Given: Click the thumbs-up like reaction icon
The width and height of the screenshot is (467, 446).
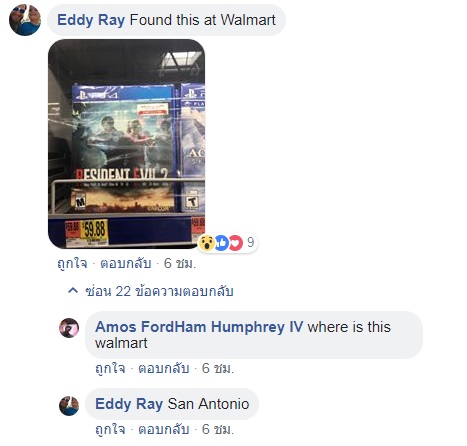Looking at the screenshot, I should [221, 243].
